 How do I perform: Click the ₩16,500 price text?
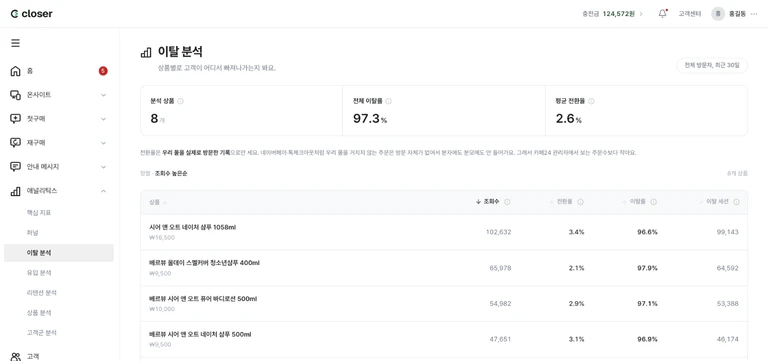(x=162, y=238)
